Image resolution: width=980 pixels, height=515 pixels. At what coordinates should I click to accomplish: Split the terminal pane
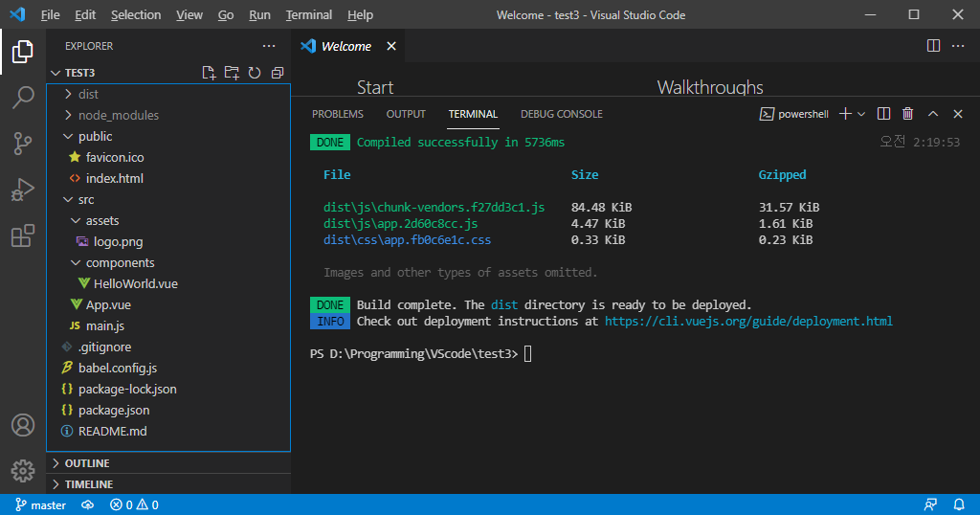point(883,114)
